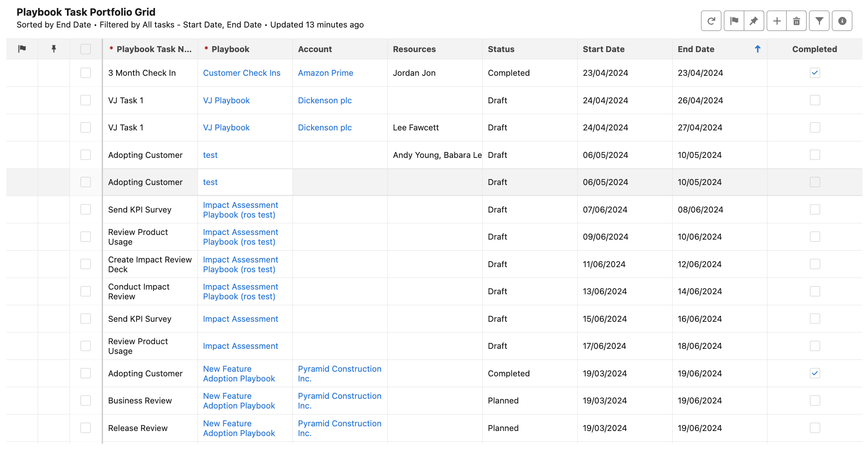This screenshot has height=453, width=868.
Task: Click the pin column header icon
Action: pos(54,49)
